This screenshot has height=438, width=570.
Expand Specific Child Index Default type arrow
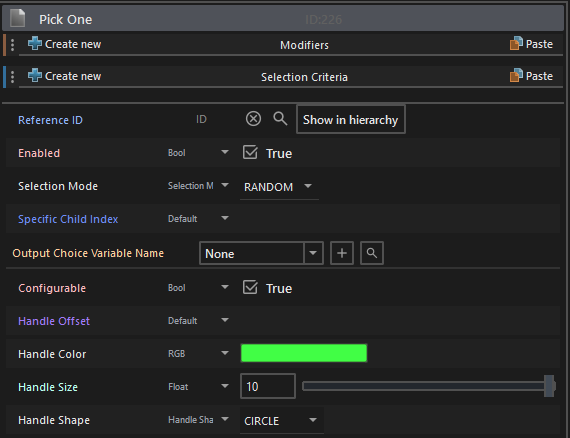225,218
